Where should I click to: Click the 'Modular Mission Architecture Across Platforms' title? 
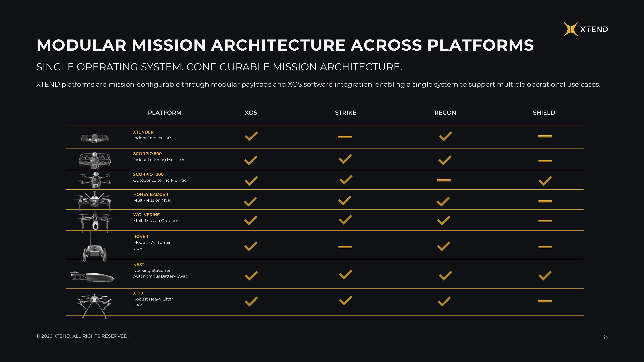(285, 45)
